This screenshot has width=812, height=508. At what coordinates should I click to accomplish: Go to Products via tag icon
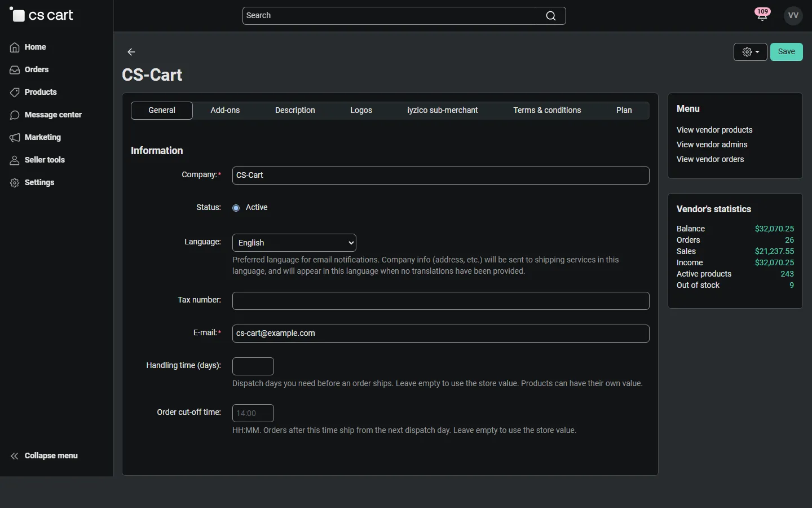click(x=15, y=93)
